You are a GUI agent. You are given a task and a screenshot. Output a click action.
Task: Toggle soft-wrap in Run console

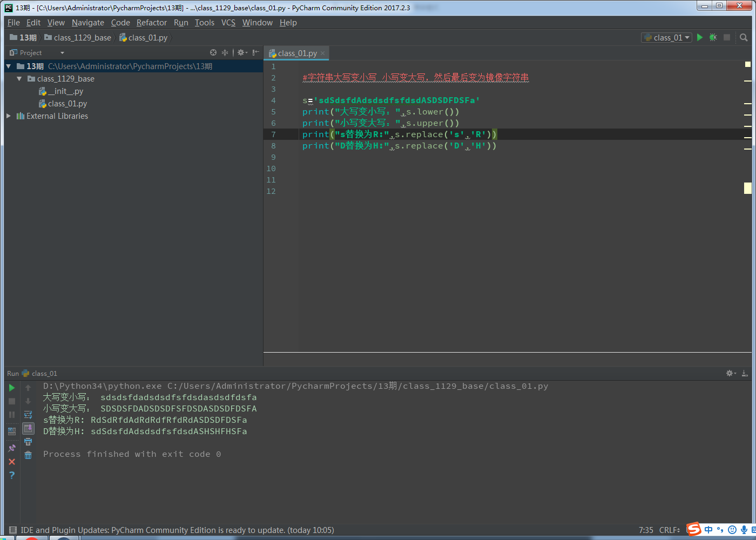(x=28, y=415)
